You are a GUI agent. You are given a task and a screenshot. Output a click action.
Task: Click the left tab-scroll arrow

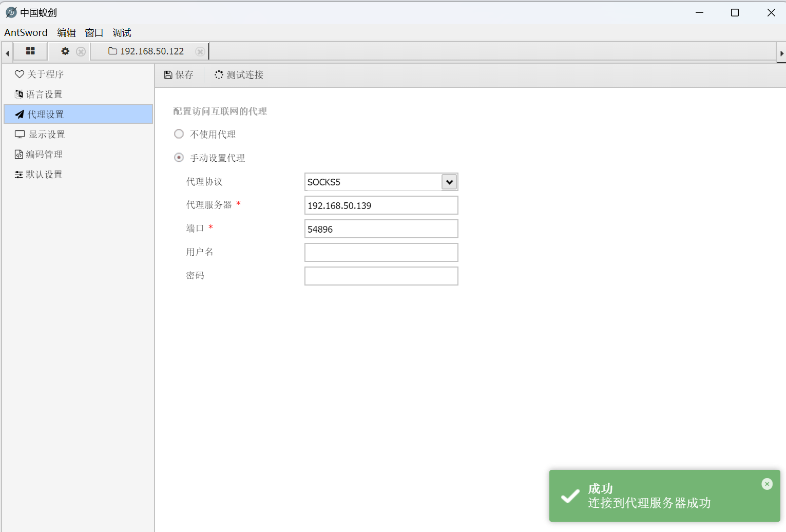point(7,53)
